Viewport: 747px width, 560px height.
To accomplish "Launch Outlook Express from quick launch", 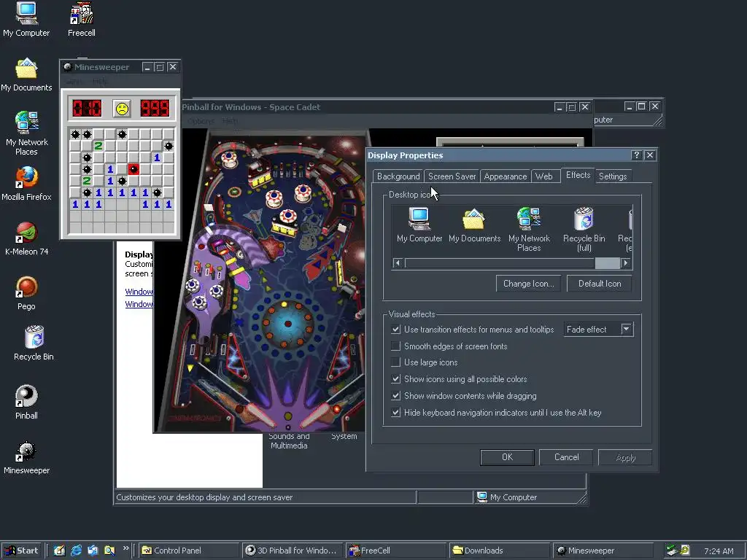I will click(93, 551).
